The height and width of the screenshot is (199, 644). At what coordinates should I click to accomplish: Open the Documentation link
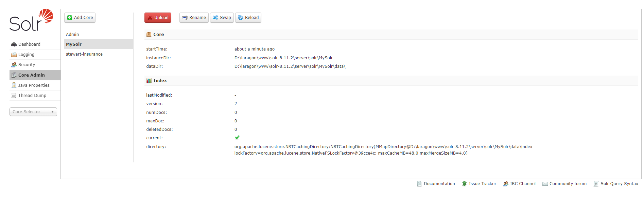click(439, 184)
